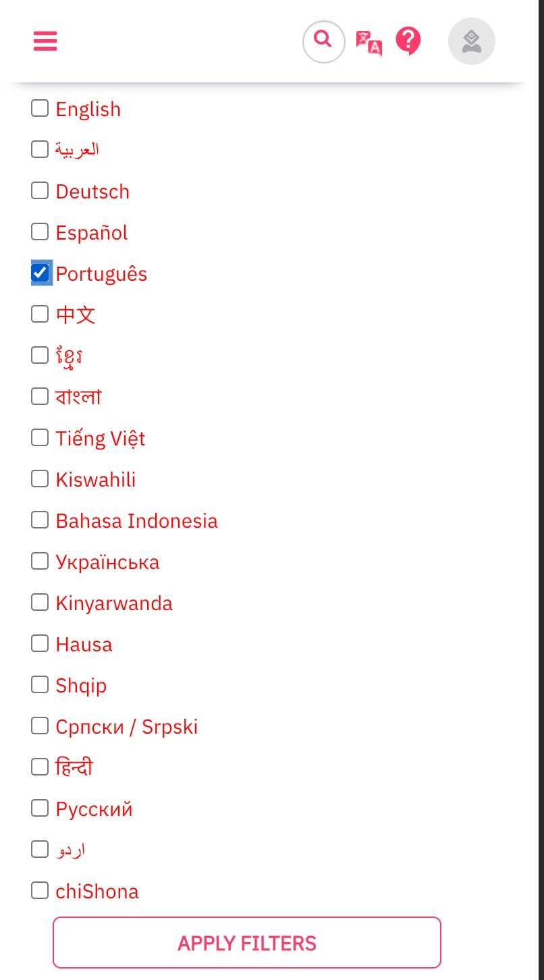Check the Српски / Srpski checkbox
This screenshot has height=980, width=544.
[40, 726]
